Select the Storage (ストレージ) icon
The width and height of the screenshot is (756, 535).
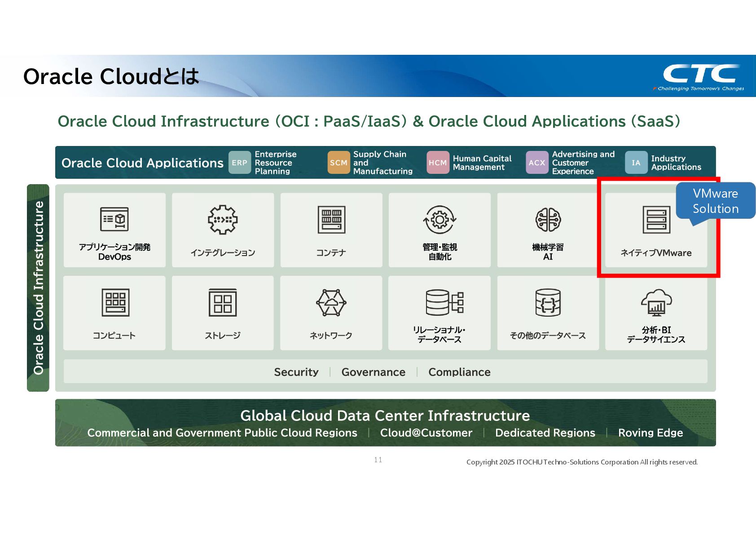click(223, 303)
